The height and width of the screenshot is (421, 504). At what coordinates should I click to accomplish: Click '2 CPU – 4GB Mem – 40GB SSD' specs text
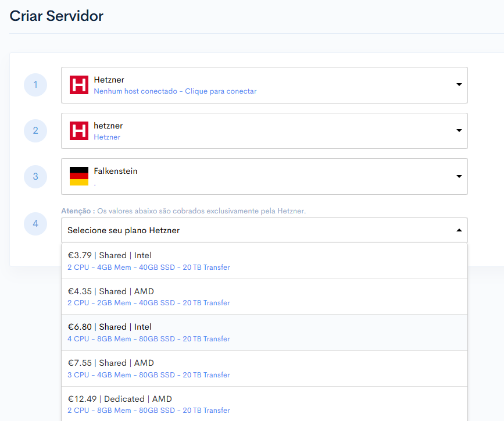pyautogui.click(x=121, y=267)
